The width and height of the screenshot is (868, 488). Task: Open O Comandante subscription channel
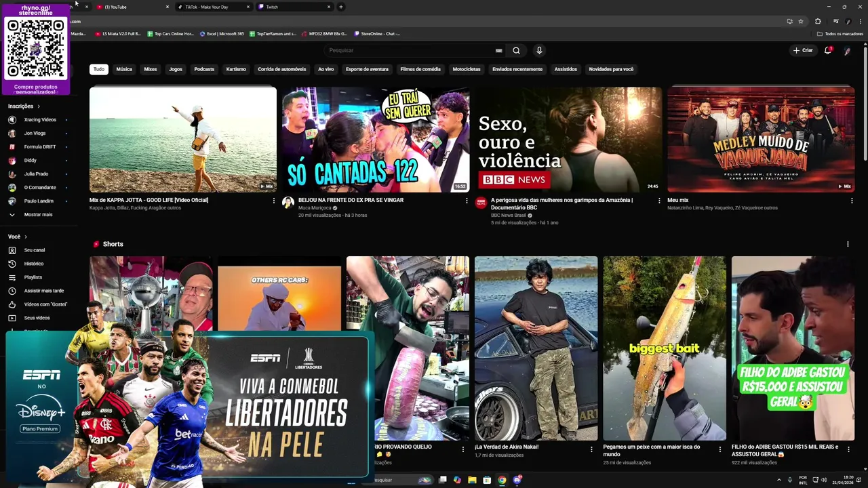tap(39, 188)
